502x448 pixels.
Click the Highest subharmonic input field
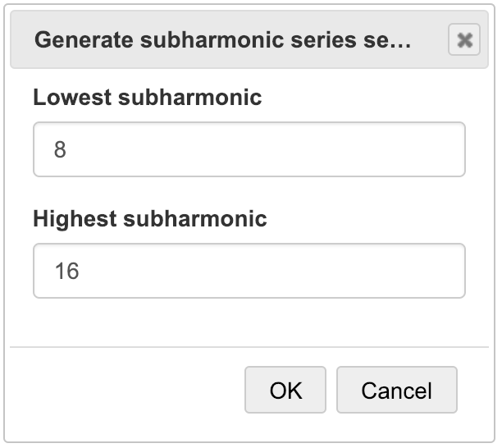[x=249, y=271]
